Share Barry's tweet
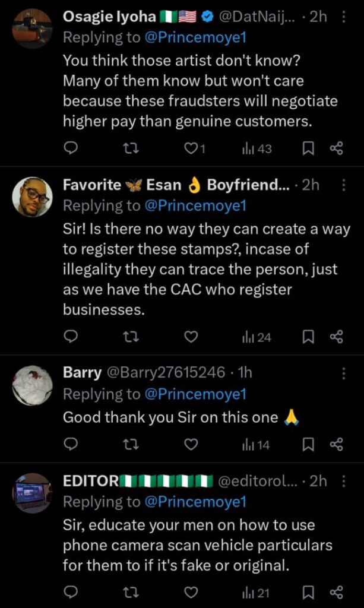This screenshot has height=608, width=364. coord(336,444)
